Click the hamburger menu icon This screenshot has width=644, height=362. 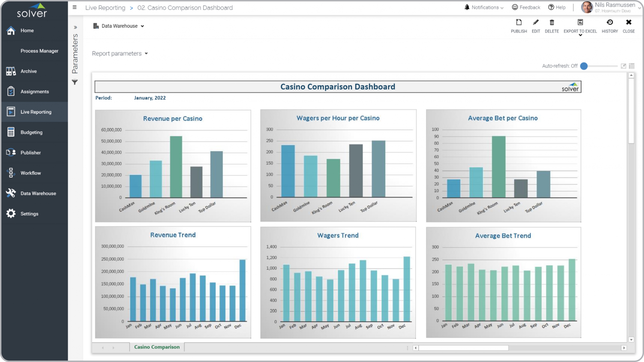pos(74,7)
